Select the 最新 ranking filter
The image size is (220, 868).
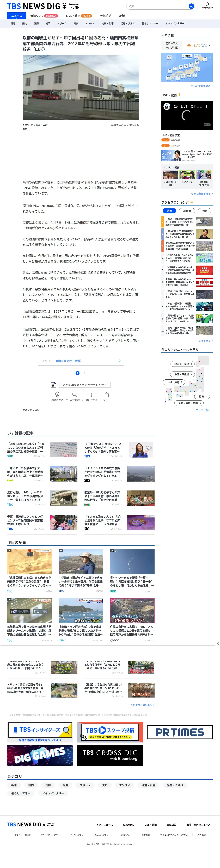pyautogui.click(x=170, y=211)
